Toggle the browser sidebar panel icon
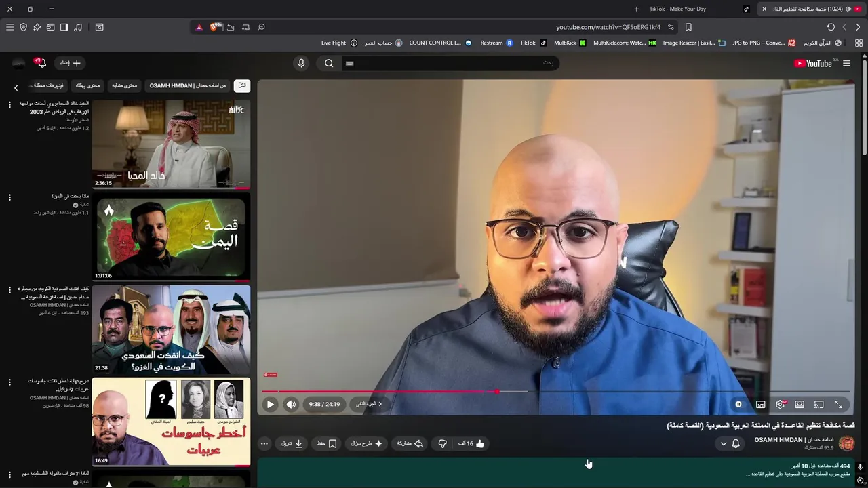 [x=64, y=27]
